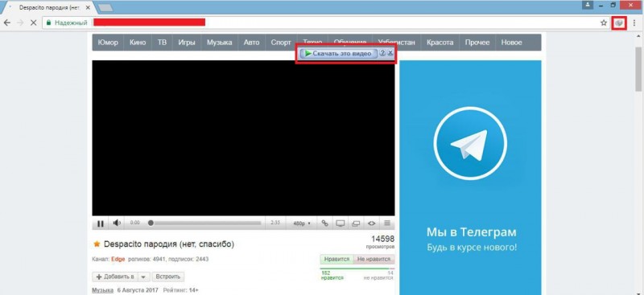Bookmark this page with star icon
The width and height of the screenshot is (644, 295).
click(603, 23)
